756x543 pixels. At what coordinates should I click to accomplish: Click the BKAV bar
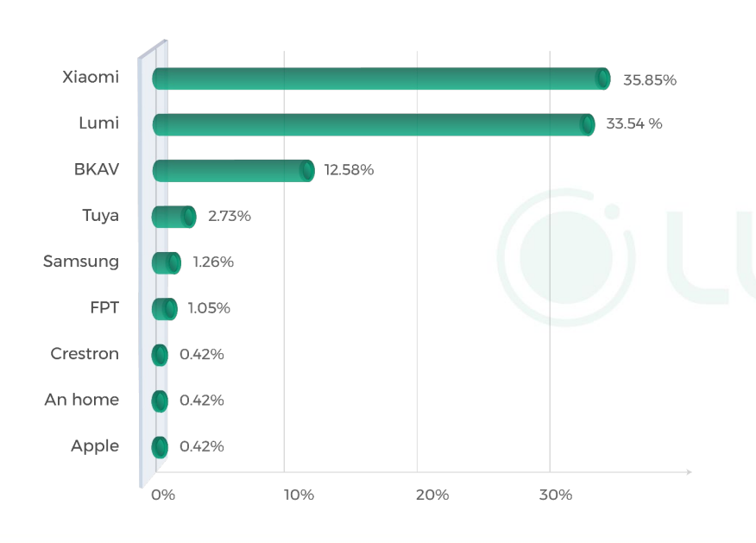[x=233, y=170]
